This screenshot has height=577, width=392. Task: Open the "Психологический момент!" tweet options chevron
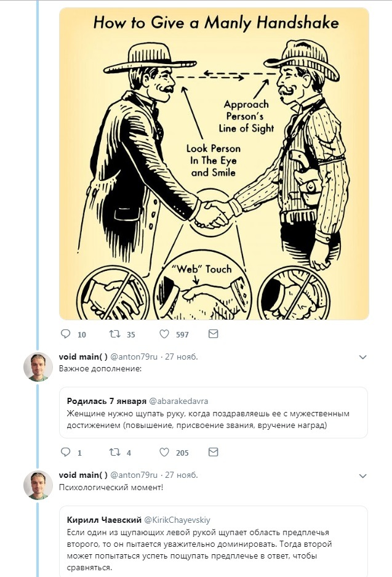362,476
